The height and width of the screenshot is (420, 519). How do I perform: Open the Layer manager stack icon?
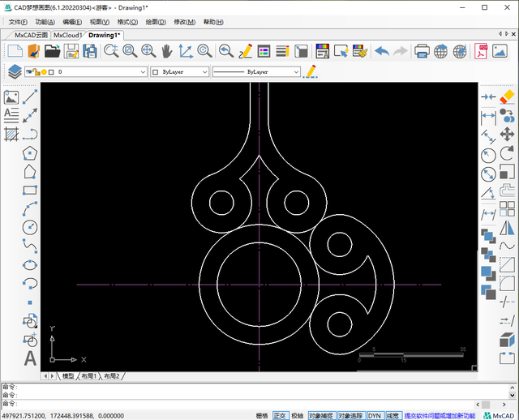click(x=15, y=71)
